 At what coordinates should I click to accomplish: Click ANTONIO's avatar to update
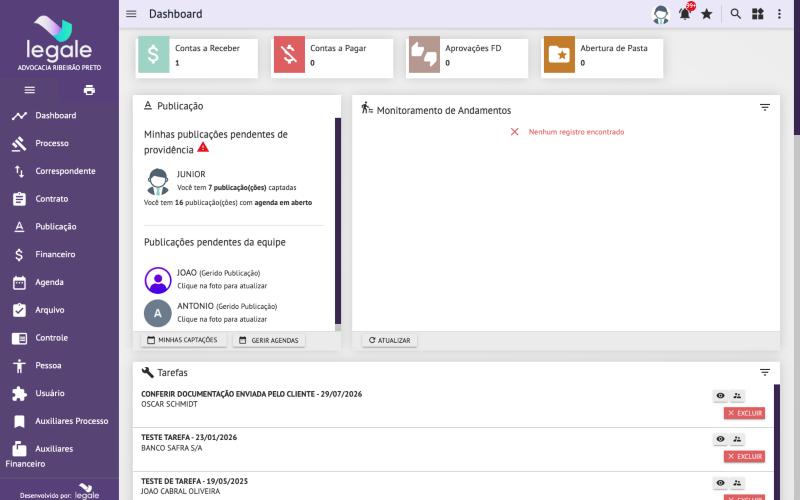[158, 313]
